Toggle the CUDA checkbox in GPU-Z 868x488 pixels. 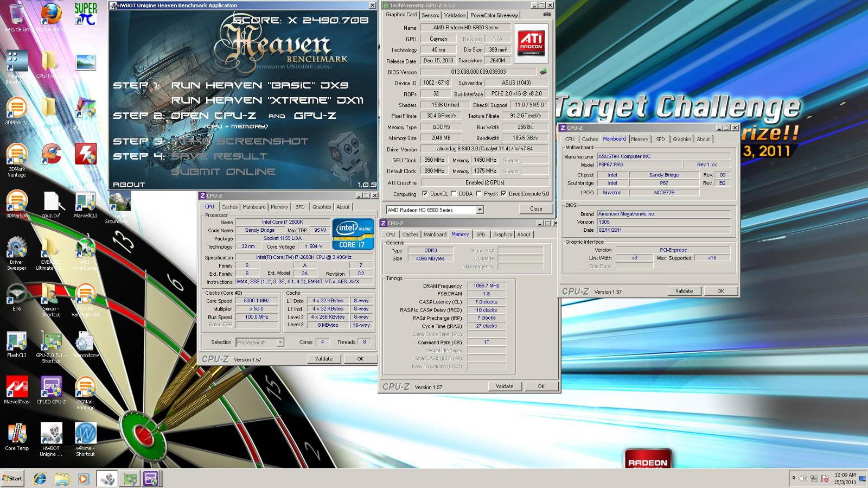click(454, 194)
